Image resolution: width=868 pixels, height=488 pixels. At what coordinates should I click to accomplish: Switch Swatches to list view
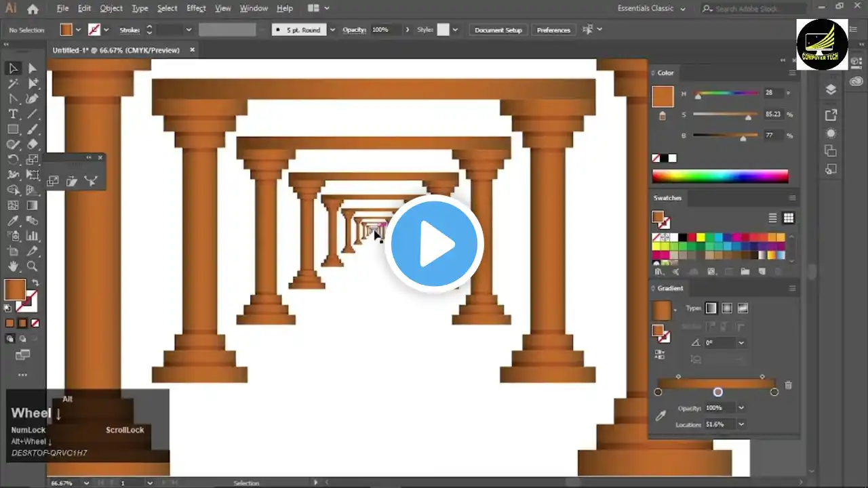[772, 218]
